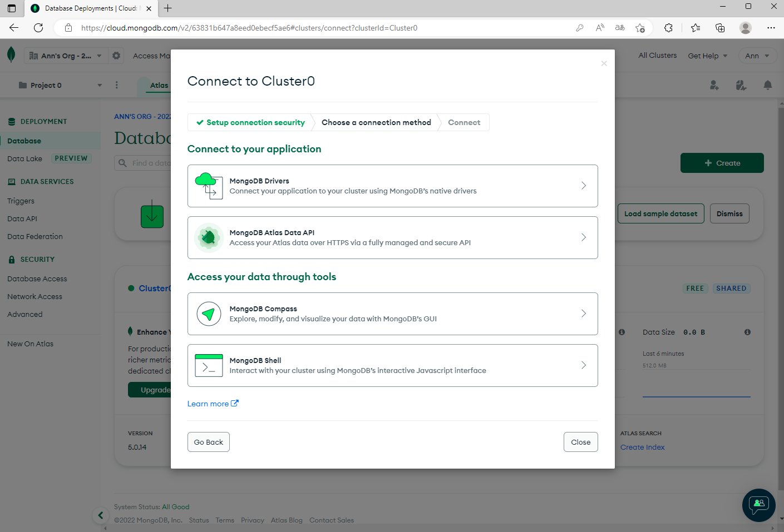Viewport: 784px width, 532px height.
Task: Click the Close button in dialog
Action: pos(581,442)
